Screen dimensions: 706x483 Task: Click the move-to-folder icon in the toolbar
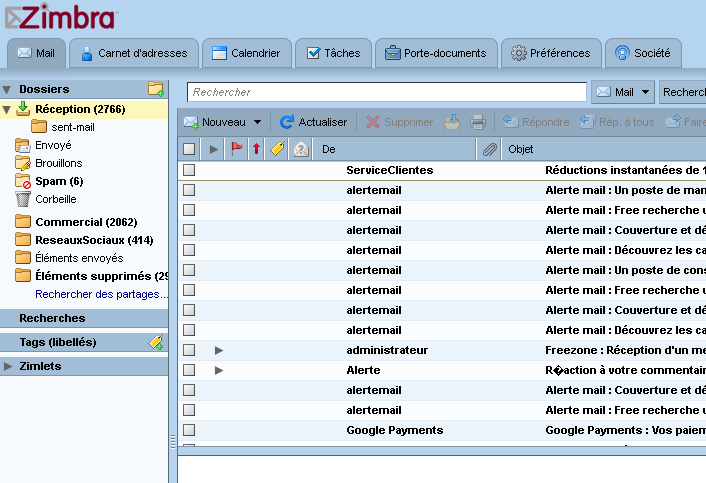[x=452, y=122]
